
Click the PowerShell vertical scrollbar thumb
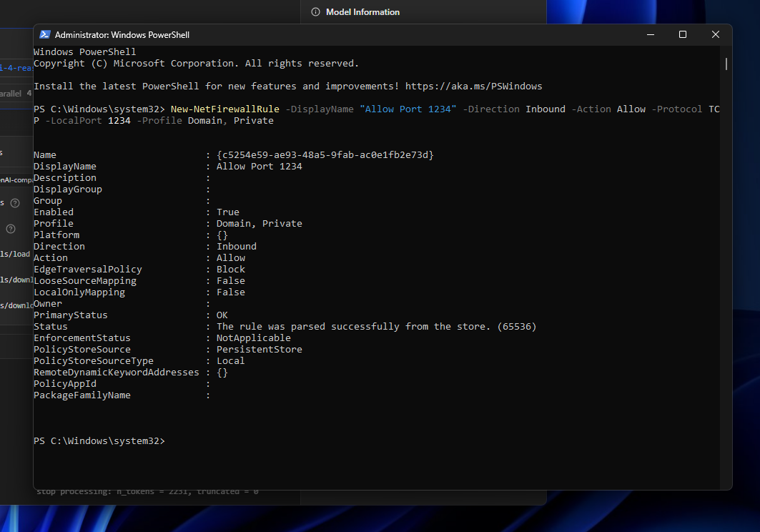coord(726,64)
